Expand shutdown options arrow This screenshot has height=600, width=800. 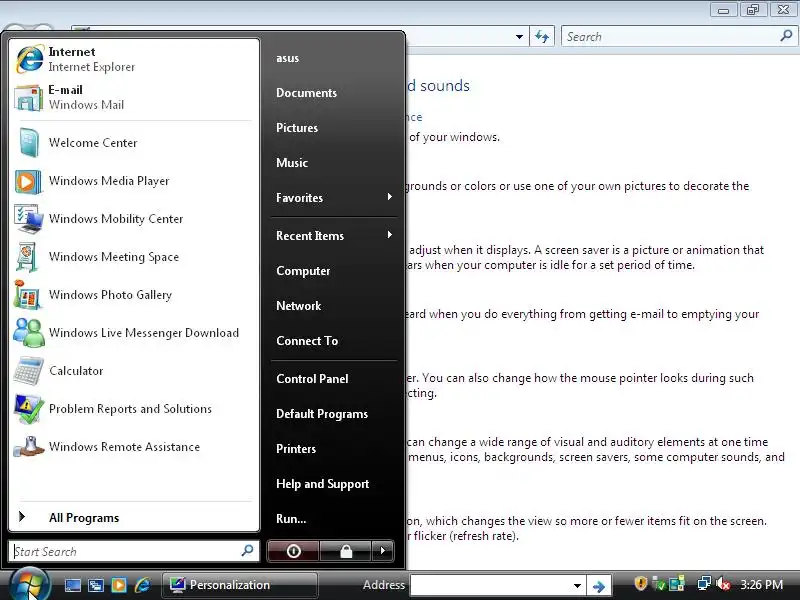click(383, 551)
